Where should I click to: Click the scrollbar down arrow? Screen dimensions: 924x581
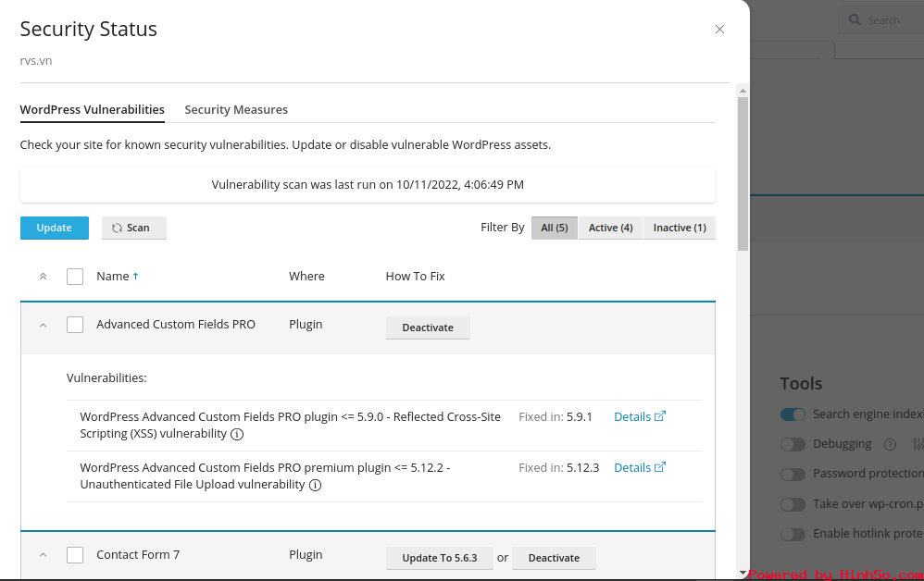(743, 573)
